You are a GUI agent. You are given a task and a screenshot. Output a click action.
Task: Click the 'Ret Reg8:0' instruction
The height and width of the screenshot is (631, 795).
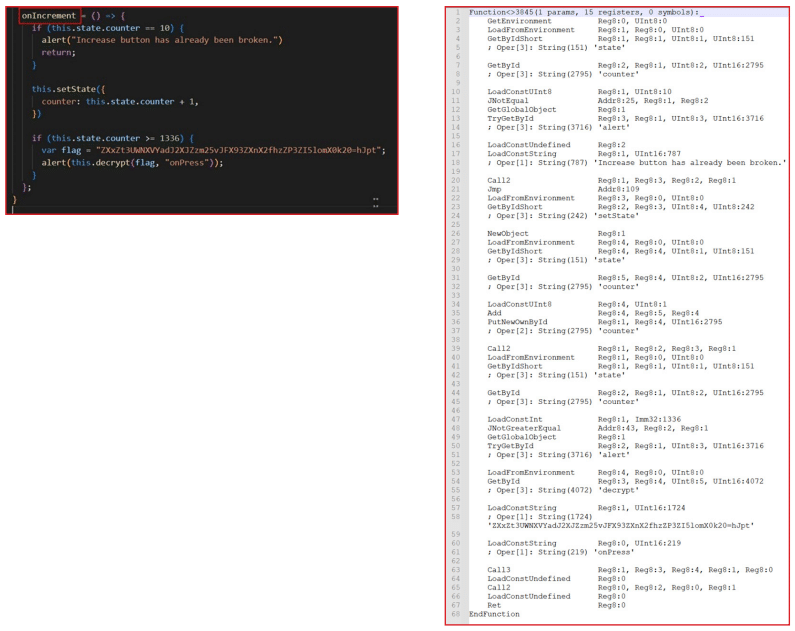(556, 605)
